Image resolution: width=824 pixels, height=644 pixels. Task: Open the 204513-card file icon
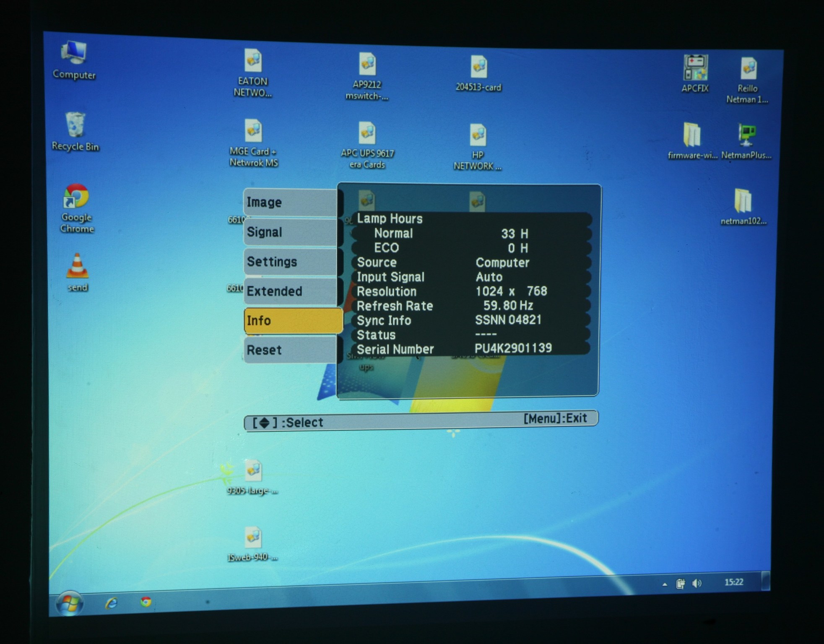(478, 73)
